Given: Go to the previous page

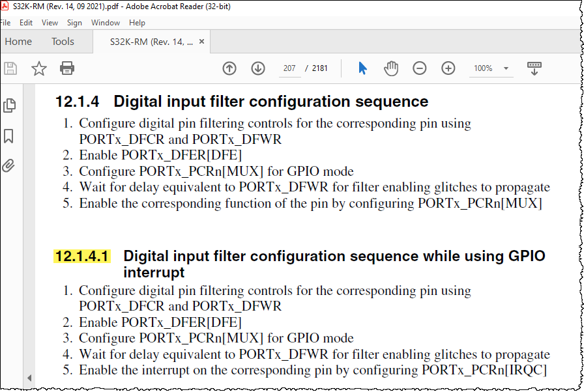Looking at the screenshot, I should pos(229,68).
